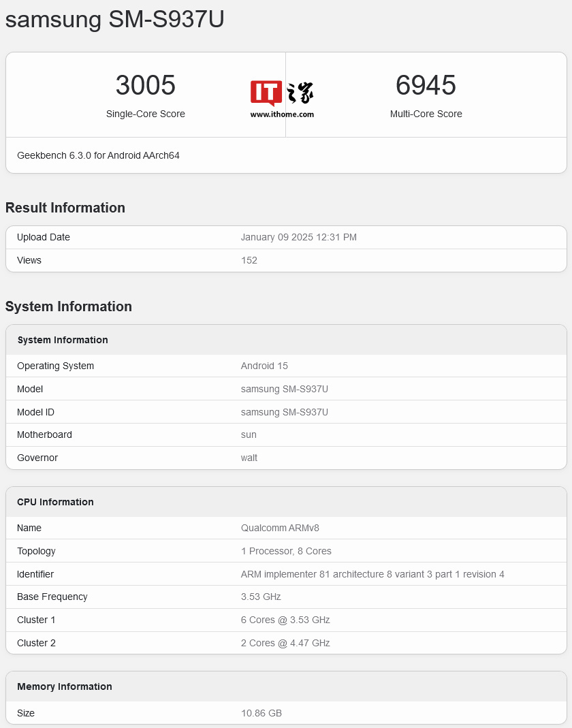Select the 6945 multi-core score number
Viewport: 572px width, 728px height.
click(426, 85)
